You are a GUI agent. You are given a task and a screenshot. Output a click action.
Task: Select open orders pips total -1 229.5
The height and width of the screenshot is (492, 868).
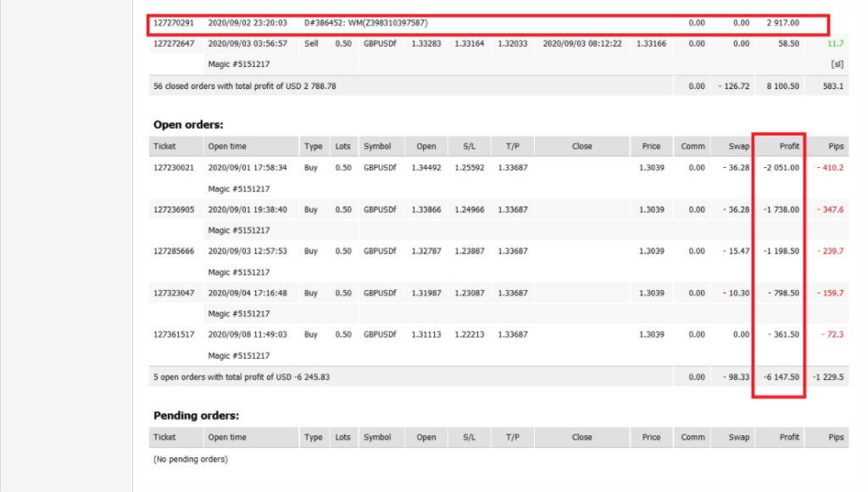828,377
